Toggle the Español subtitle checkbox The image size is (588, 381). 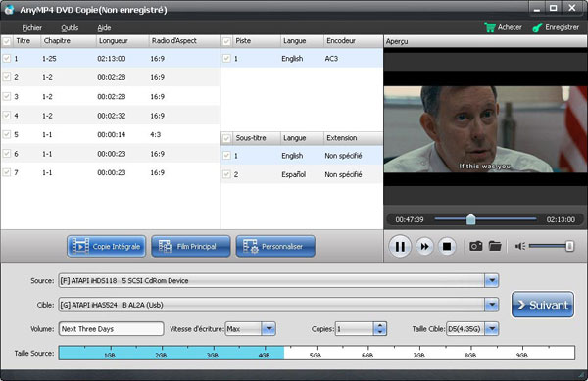pyautogui.click(x=226, y=174)
